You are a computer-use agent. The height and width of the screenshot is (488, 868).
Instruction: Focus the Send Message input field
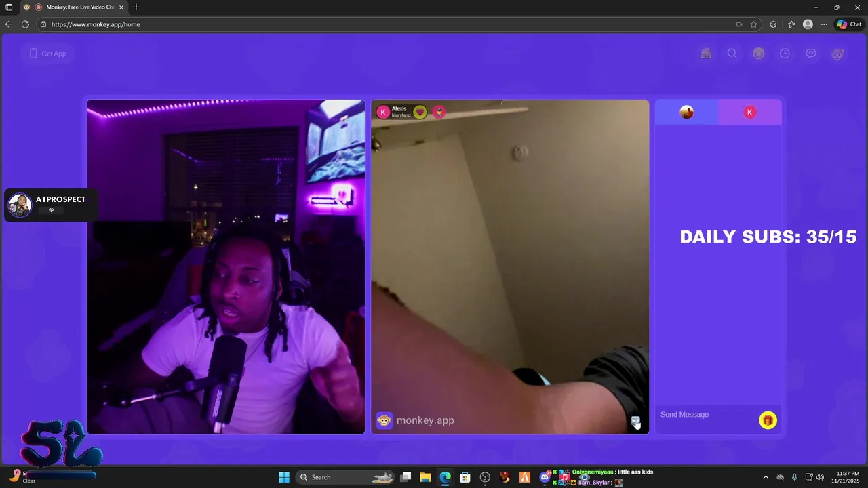coord(707,415)
